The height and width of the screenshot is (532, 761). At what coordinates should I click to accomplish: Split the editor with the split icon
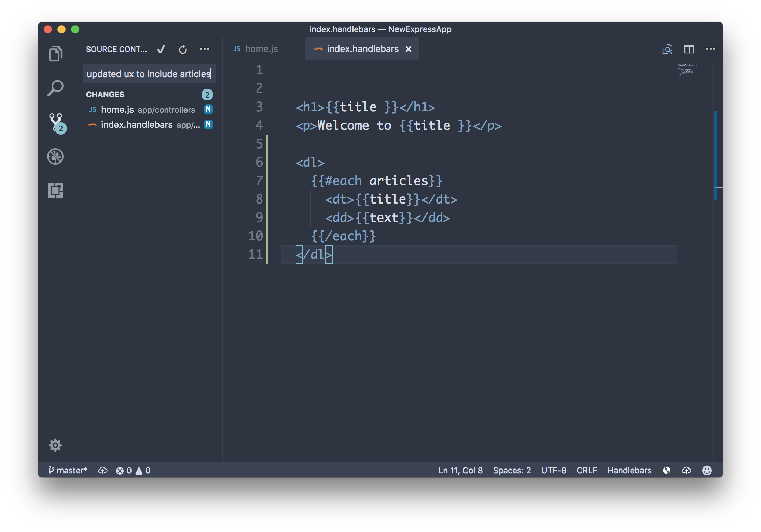(689, 50)
